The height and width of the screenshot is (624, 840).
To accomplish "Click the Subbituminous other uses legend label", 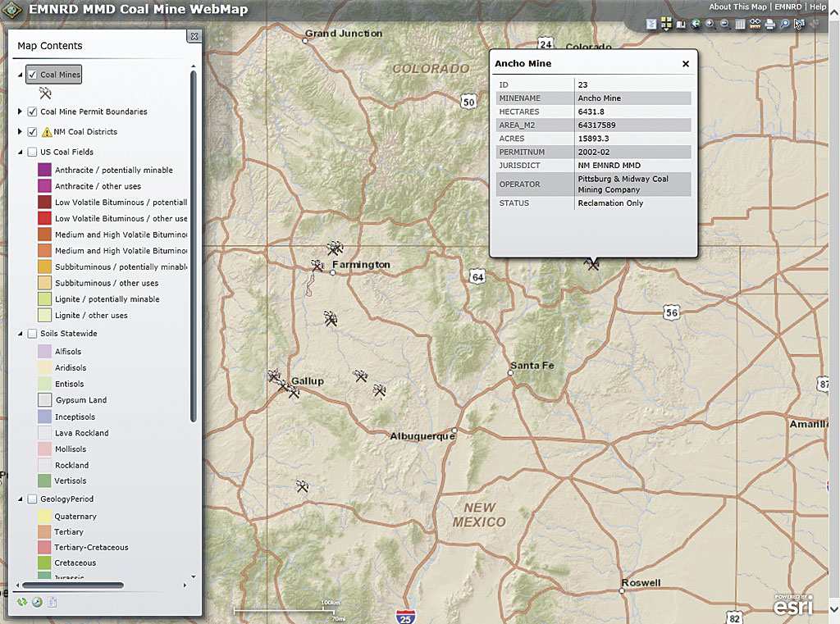I will pyautogui.click(x=107, y=283).
